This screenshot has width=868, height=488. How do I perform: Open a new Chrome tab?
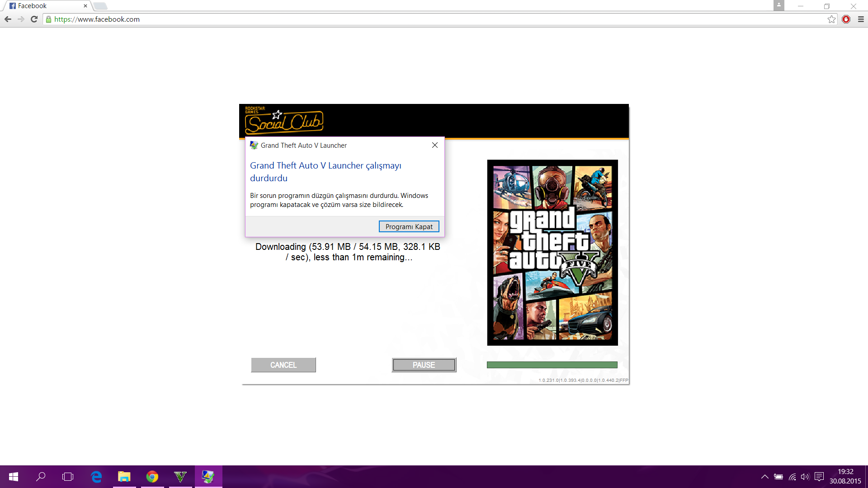100,6
